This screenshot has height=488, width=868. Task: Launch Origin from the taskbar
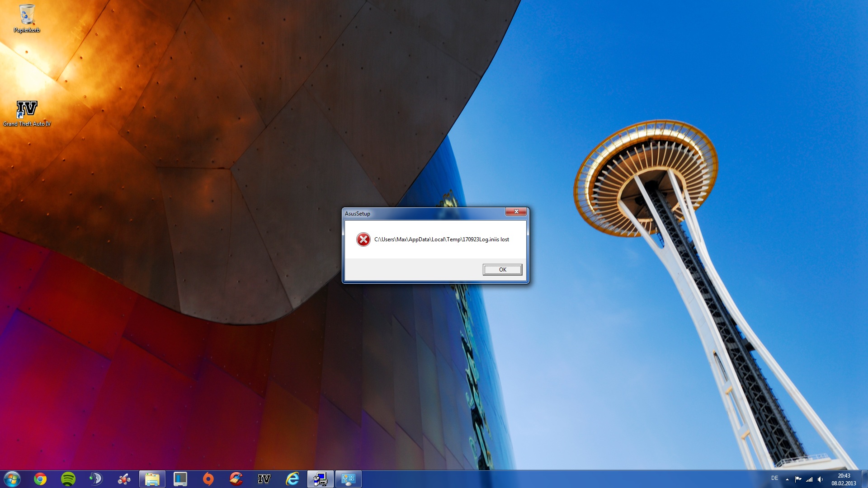coord(208,479)
